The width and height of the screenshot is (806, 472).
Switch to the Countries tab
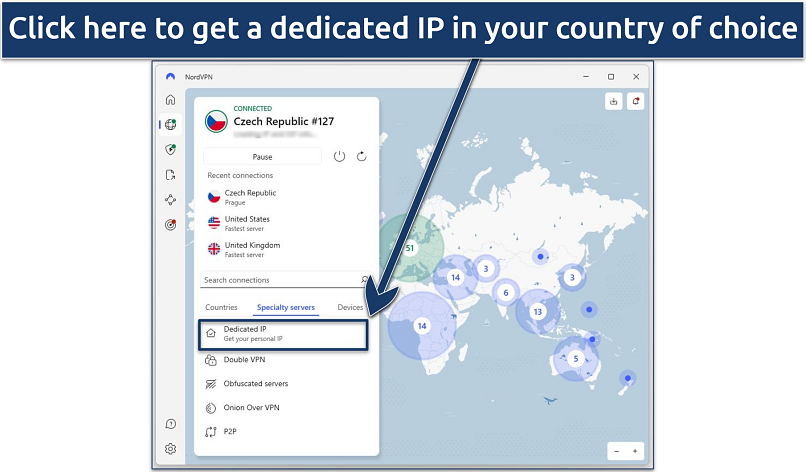(x=221, y=307)
